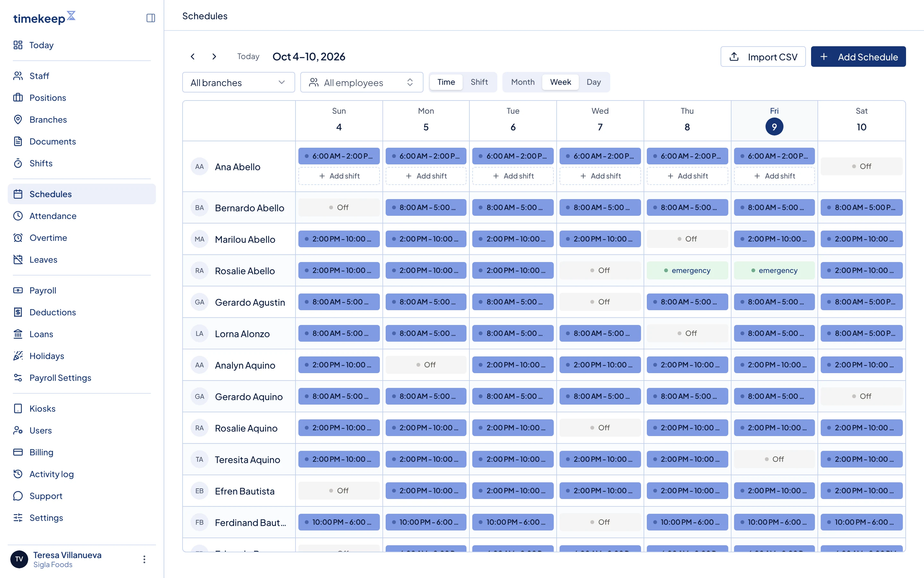Screen dimensions: 924x578
Task: Select the Week view
Action: point(560,82)
